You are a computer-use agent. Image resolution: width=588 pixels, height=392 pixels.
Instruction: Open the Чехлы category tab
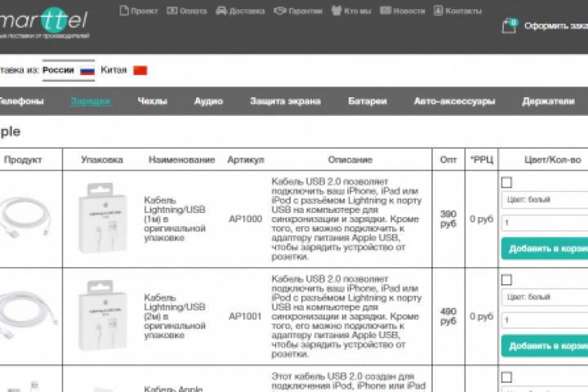pos(152,101)
